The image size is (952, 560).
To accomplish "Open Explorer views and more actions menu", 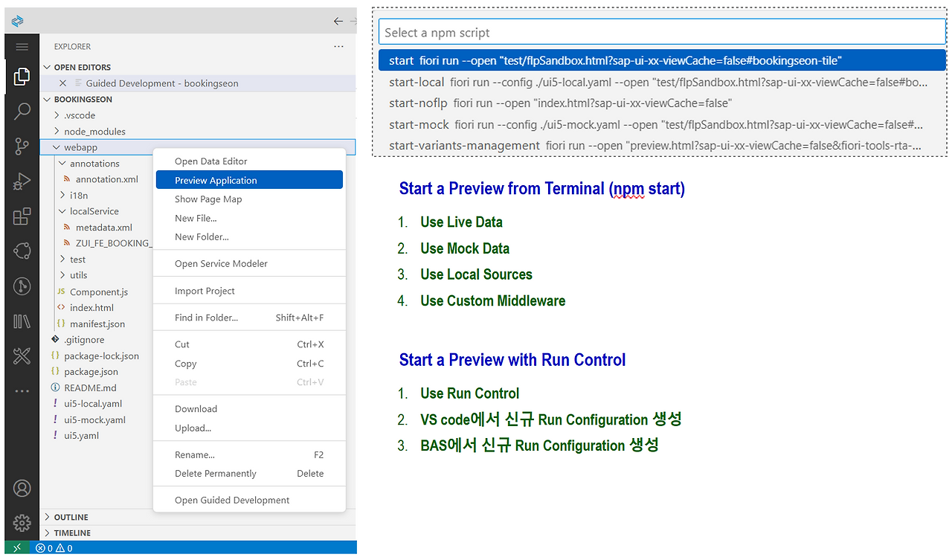I will (x=339, y=46).
